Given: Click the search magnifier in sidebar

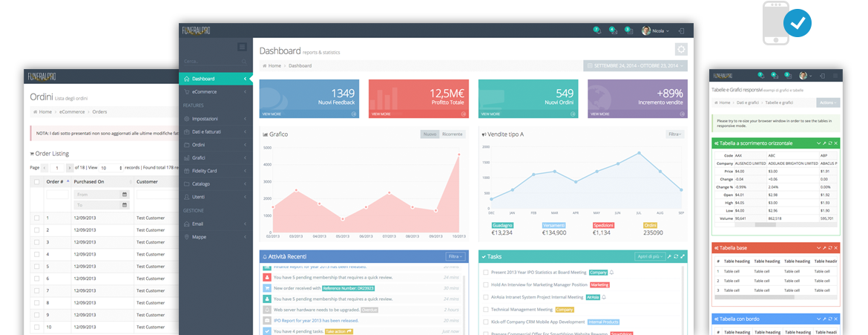Looking at the screenshot, I should (244, 62).
